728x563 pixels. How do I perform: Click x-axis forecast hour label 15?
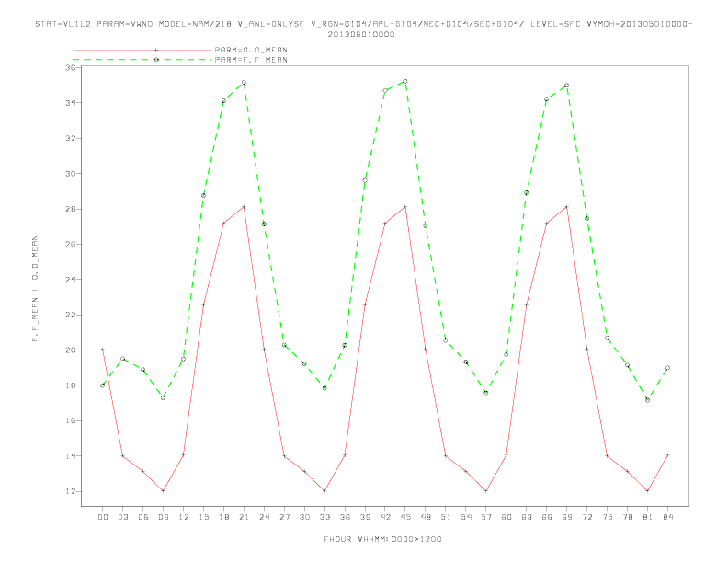coord(203,517)
